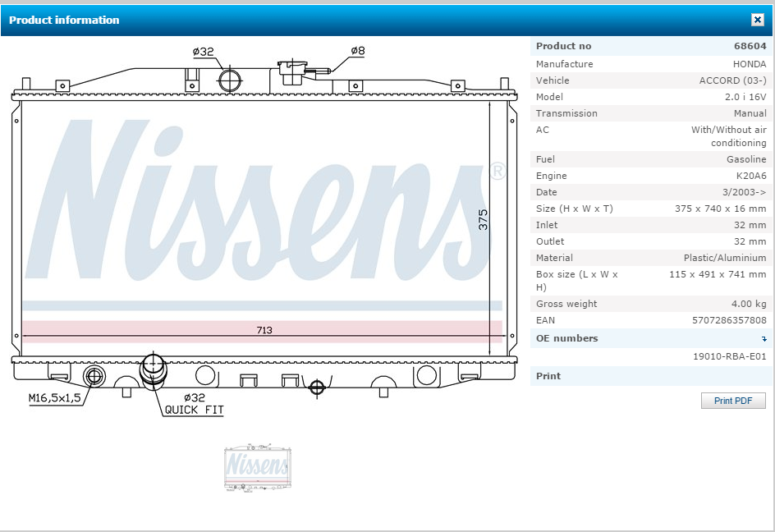775x532 pixels.
Task: Click the QUICK FIT label in drawing
Action: coord(195,410)
